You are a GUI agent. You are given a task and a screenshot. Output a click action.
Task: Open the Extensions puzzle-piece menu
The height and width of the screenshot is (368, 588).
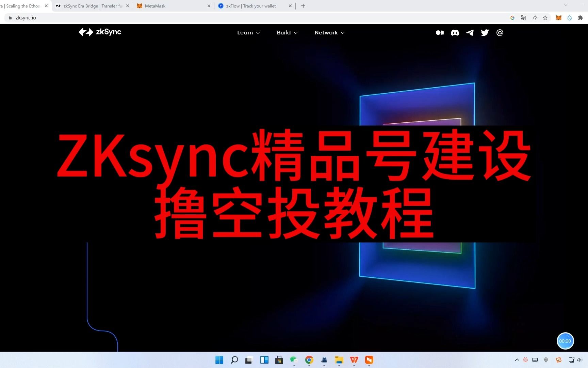[x=581, y=18]
